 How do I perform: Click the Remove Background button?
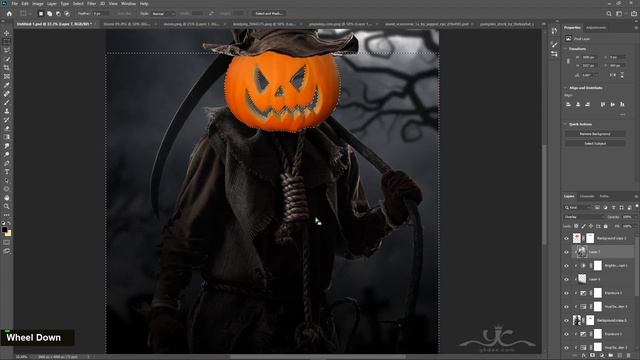tap(595, 134)
